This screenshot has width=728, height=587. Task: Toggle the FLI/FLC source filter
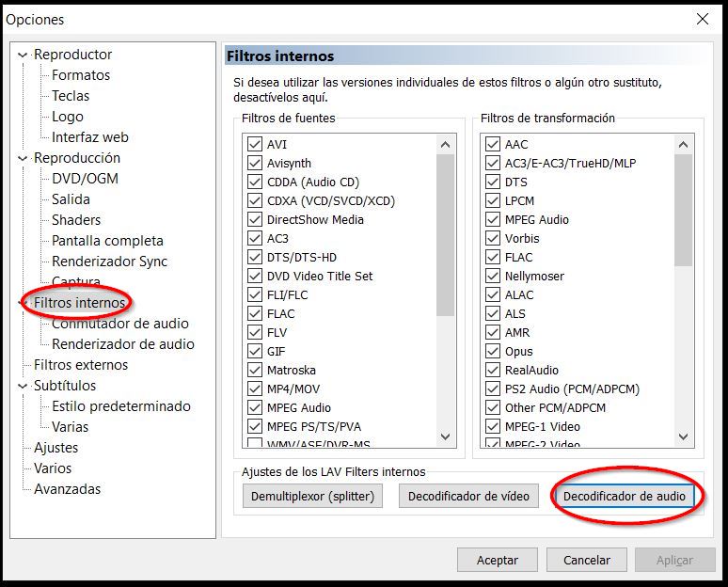(255, 294)
